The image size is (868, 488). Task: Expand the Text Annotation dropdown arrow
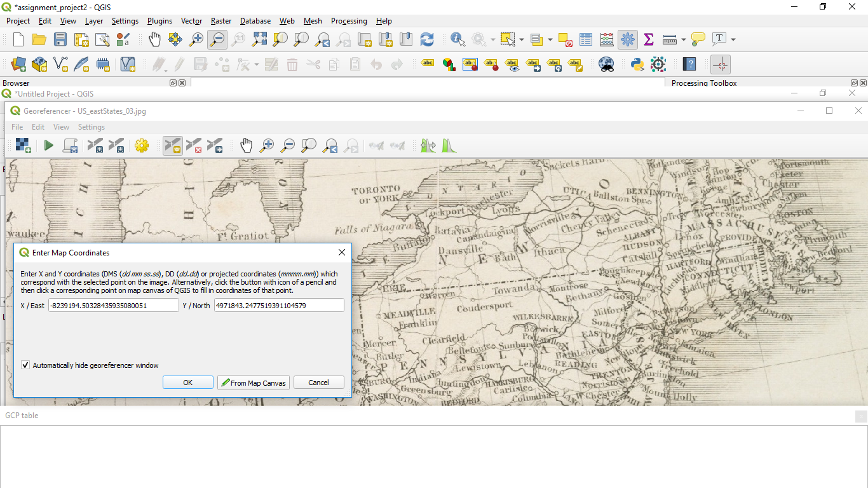(733, 39)
